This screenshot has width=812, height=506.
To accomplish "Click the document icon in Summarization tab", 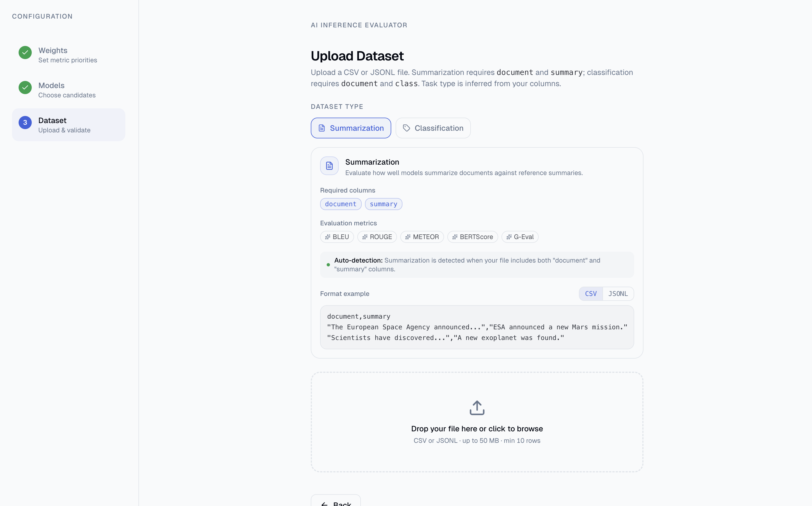I will pos(322,128).
